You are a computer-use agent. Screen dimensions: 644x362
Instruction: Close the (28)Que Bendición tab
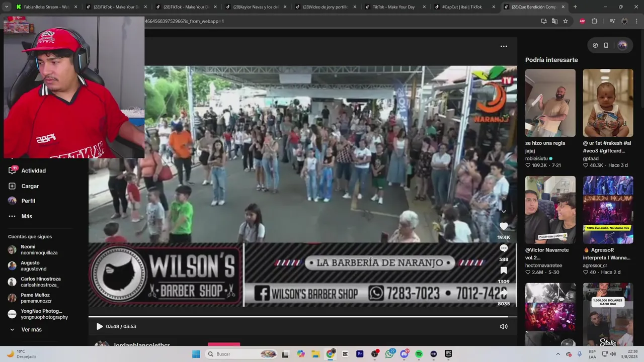[x=563, y=7]
